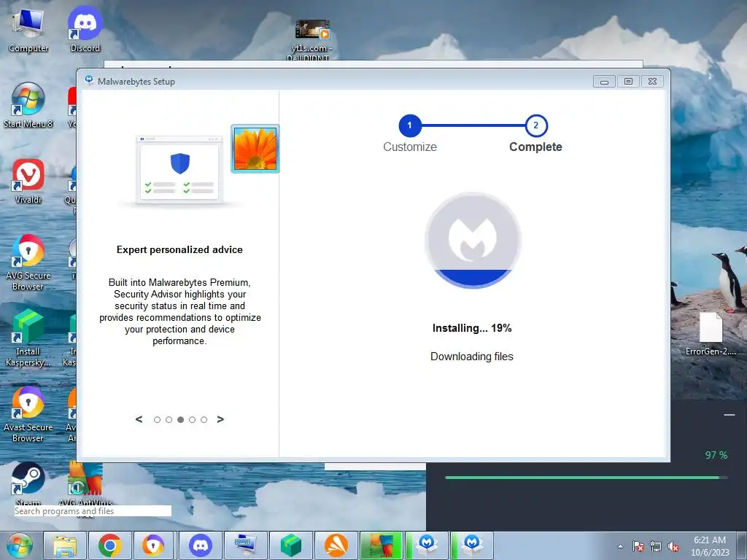This screenshot has height=560, width=747.
Task: Select the fifth carousel dot
Action: pyautogui.click(x=204, y=419)
